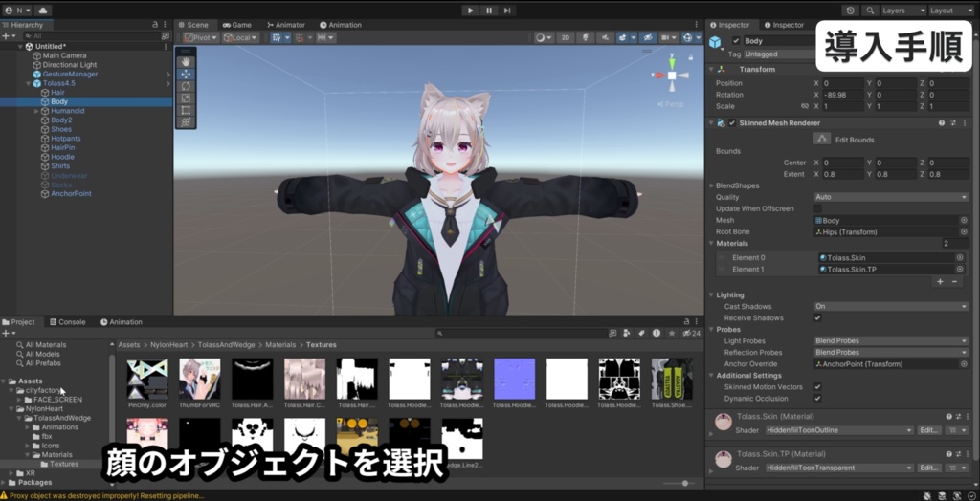Open Animation tab in bottom panel

coord(122,322)
